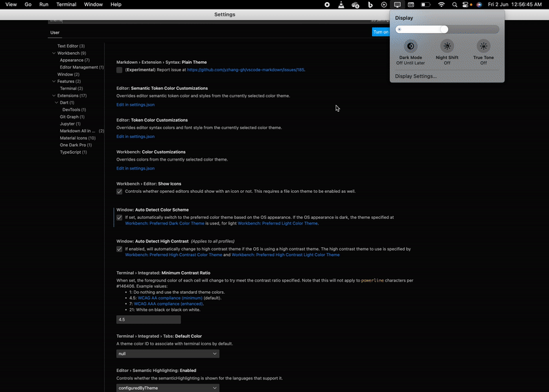The height and width of the screenshot is (392, 549).
Task: Select Text Editor (3) in settings tree
Action: pos(71,46)
